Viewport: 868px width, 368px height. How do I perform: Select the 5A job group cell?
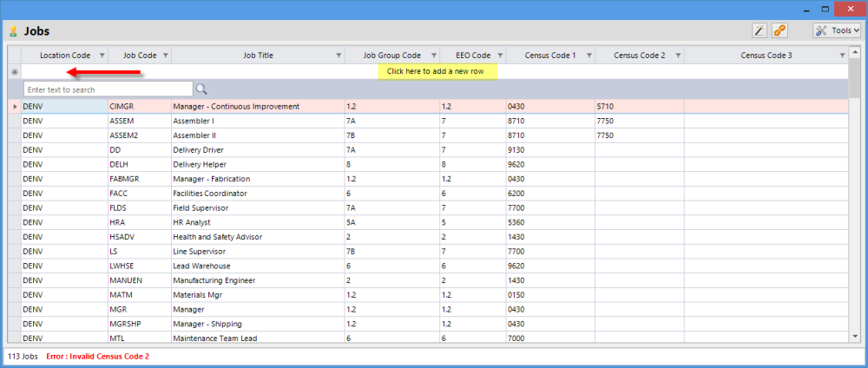(392, 222)
